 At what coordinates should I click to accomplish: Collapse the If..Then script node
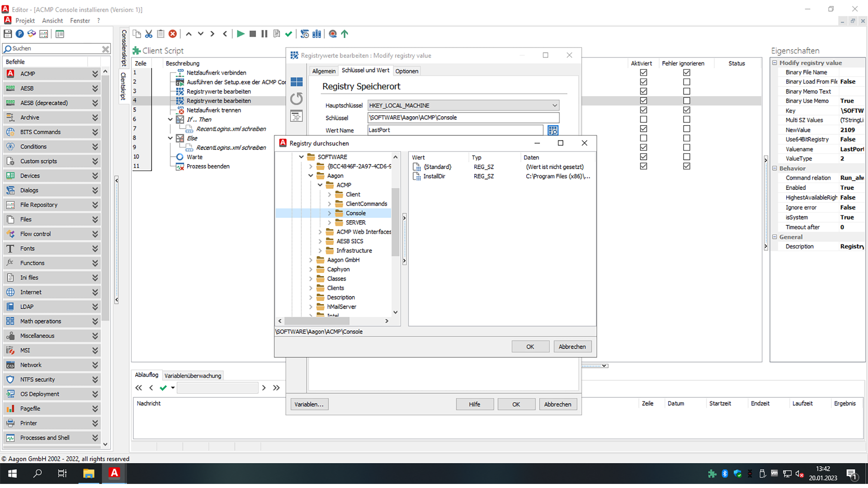pos(170,119)
